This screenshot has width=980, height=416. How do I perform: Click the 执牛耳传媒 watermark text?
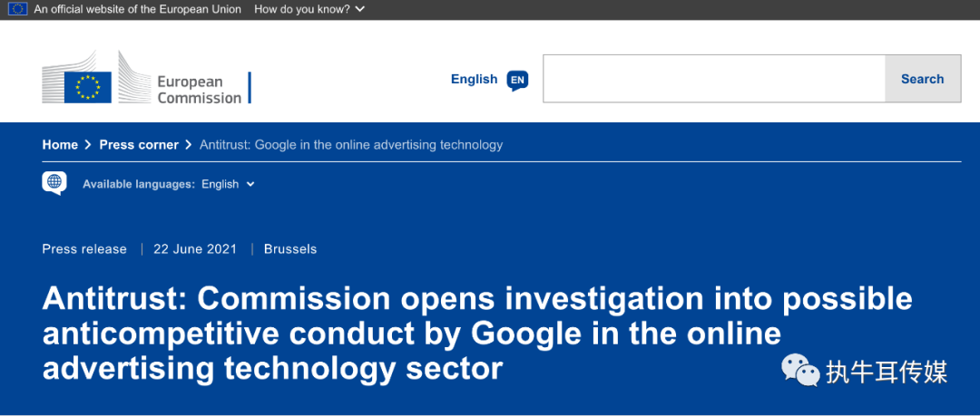(x=887, y=372)
